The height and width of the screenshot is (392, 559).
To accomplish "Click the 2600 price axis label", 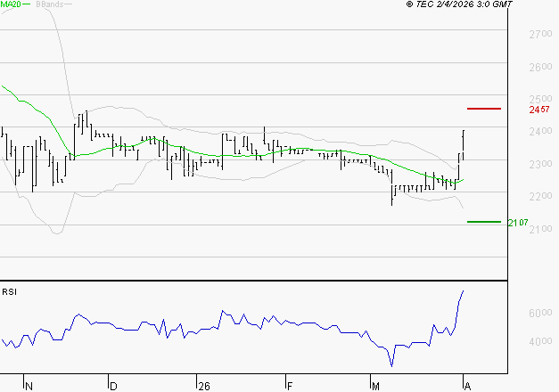I will coord(540,67).
